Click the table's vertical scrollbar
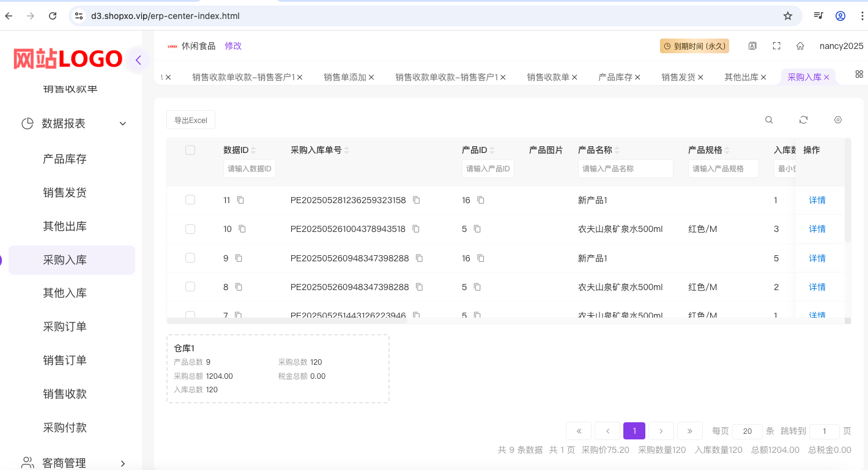The image size is (868, 470). [x=848, y=190]
